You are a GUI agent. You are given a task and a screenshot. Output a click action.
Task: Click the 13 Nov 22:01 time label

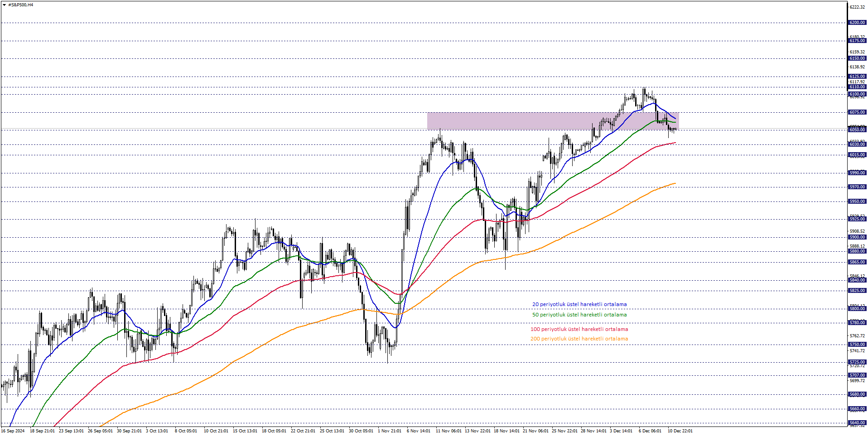point(477,431)
